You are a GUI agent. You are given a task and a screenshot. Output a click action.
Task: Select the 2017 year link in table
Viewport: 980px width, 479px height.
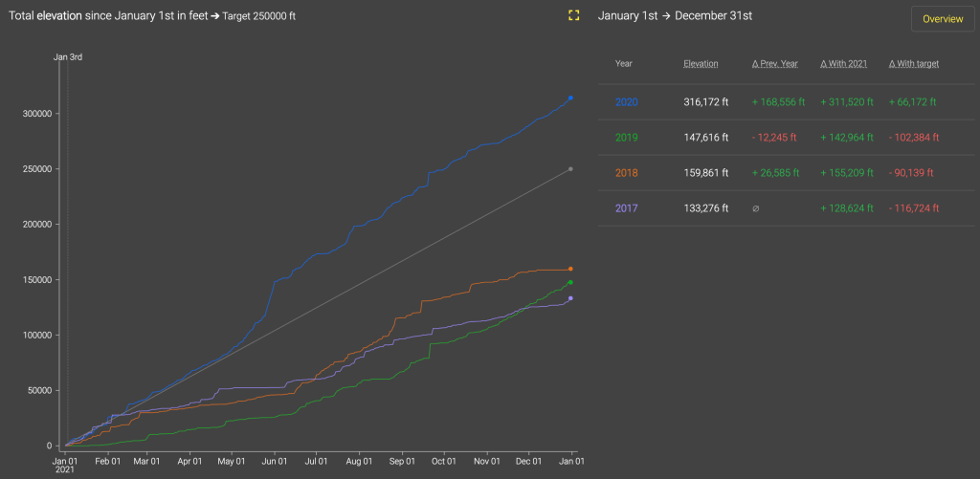pyautogui.click(x=626, y=208)
